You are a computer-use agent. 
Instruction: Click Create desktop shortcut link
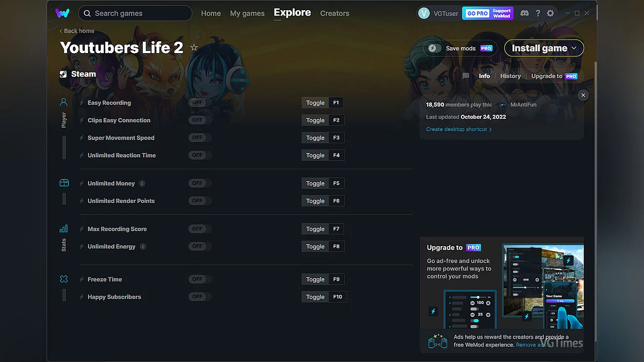(x=459, y=129)
